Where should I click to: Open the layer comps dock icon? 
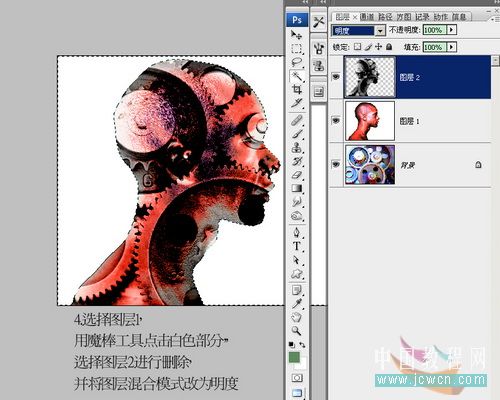click(x=319, y=91)
